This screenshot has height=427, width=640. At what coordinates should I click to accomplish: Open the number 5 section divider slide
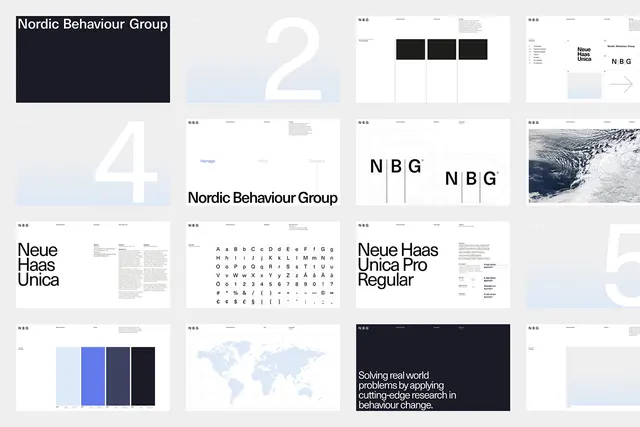click(x=583, y=265)
